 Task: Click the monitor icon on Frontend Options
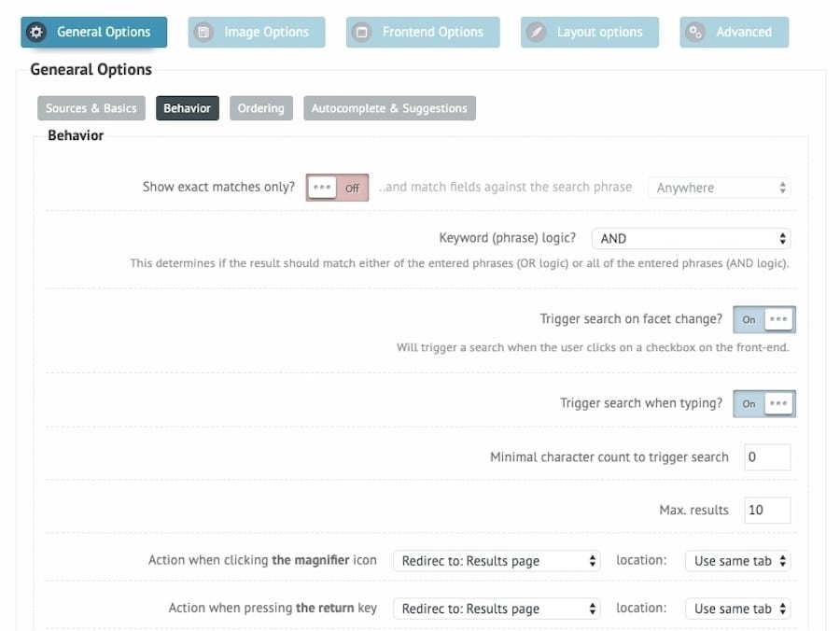(x=360, y=31)
